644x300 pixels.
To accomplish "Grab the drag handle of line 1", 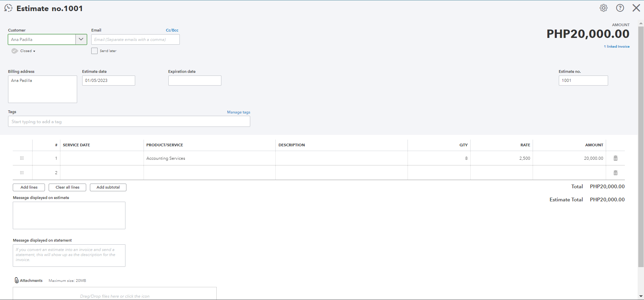I will coord(22,158).
